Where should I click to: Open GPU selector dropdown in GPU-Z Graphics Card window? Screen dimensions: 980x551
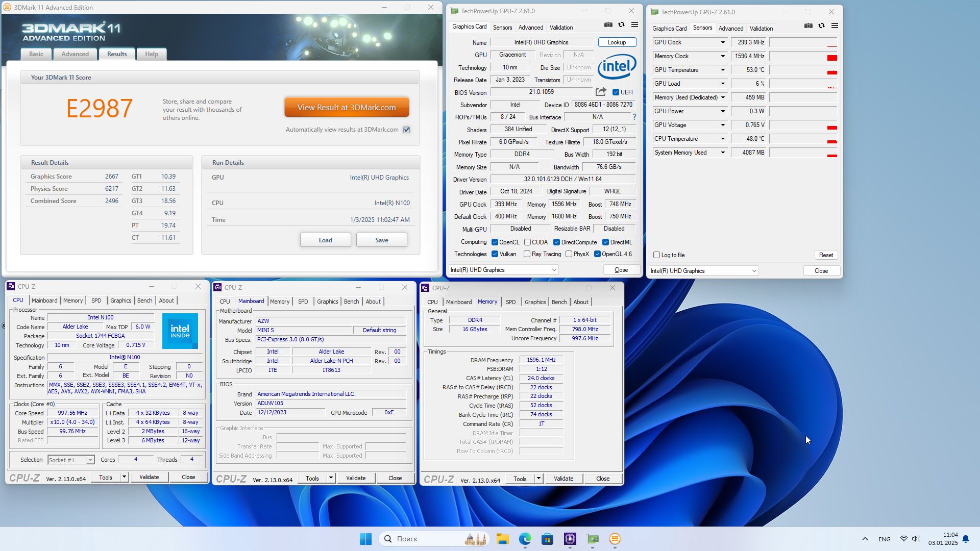[x=503, y=270]
